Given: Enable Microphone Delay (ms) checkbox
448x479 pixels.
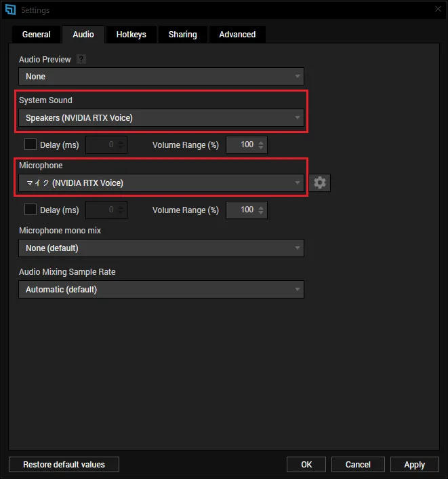Looking at the screenshot, I should (x=30, y=210).
